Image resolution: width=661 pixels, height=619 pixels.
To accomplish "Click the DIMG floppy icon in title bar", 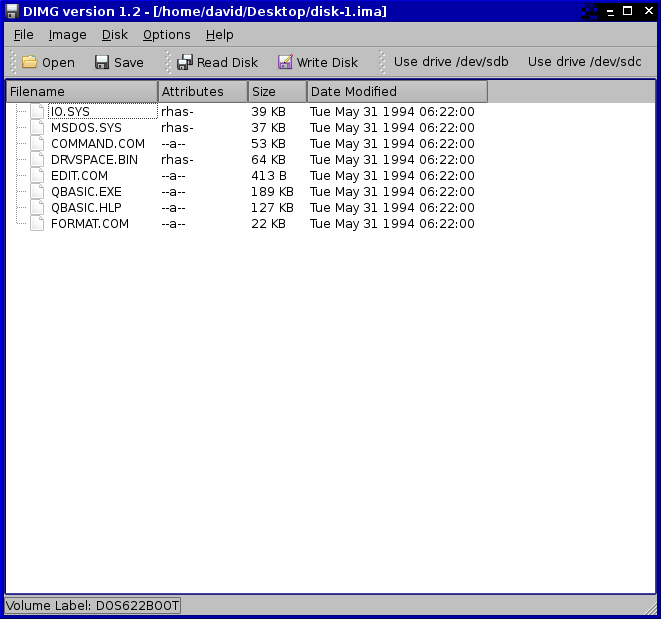I will (12, 11).
